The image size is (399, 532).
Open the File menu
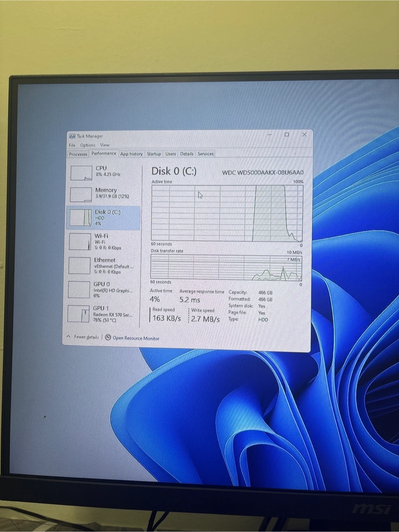click(x=72, y=145)
